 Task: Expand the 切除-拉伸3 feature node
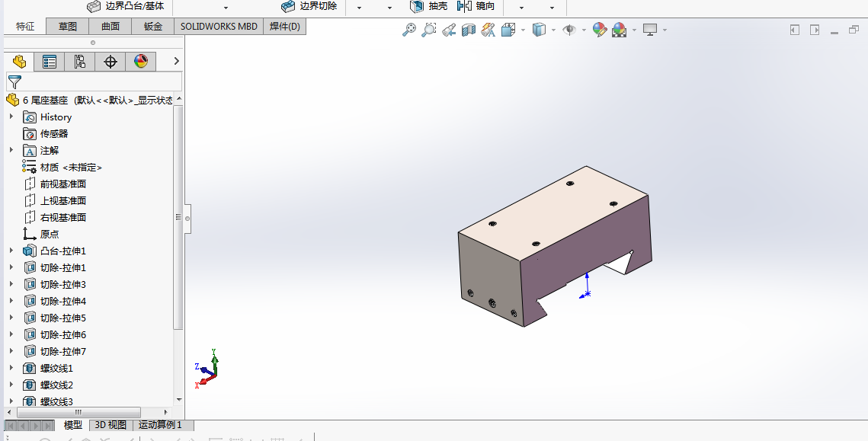(11, 284)
